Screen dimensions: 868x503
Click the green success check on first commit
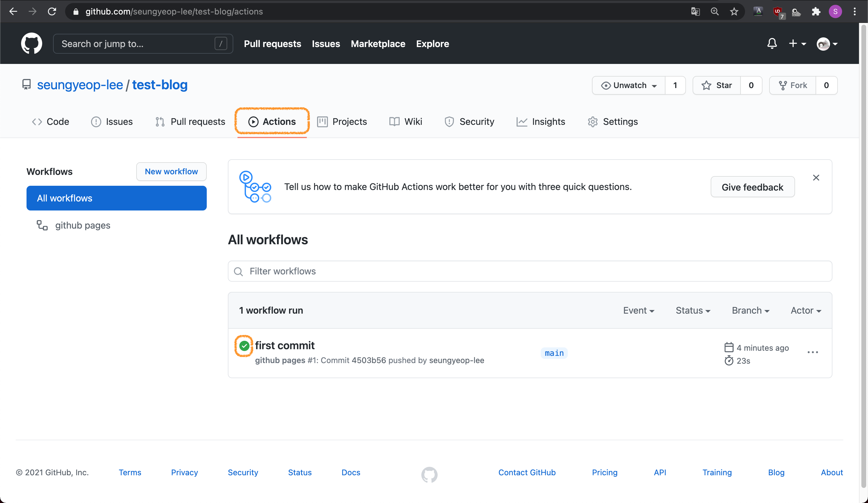(244, 346)
